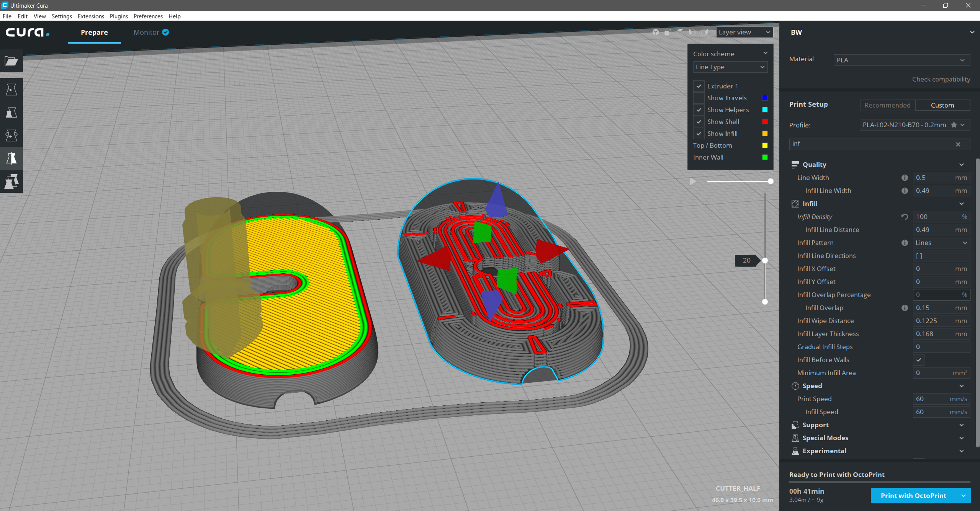Uncheck the Show Helpers checkbox
The height and width of the screenshot is (511, 980).
tap(699, 110)
